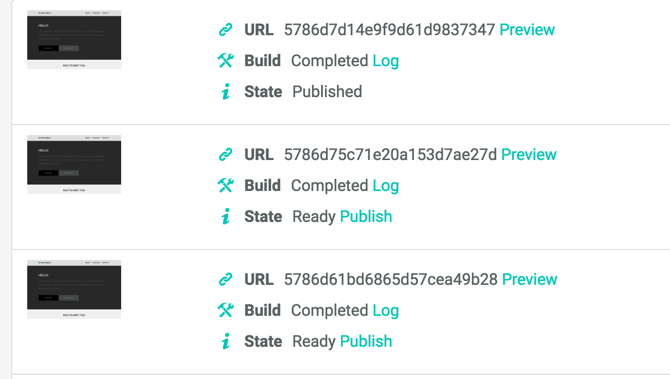670x379 pixels.
Task: Select the third deploy's site thumbnail
Action: tap(74, 289)
